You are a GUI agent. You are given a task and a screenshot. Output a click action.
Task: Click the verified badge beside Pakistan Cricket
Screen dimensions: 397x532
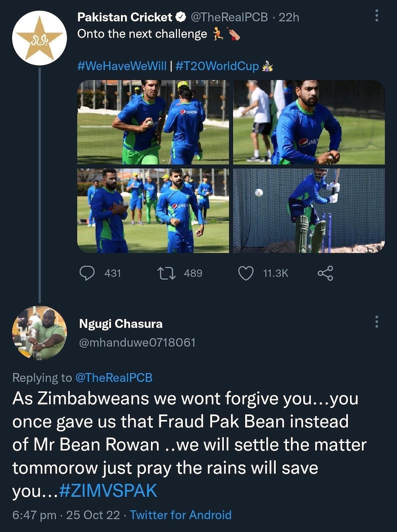pyautogui.click(x=180, y=17)
